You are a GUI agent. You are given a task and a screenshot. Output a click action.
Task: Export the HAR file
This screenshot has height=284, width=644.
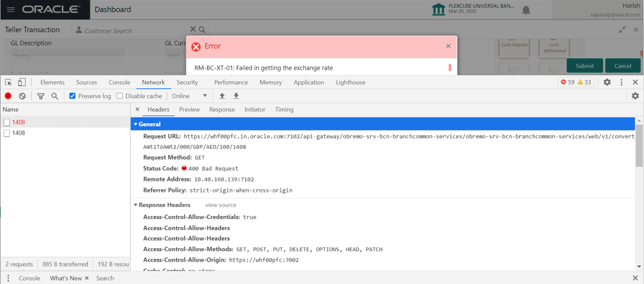coord(236,96)
